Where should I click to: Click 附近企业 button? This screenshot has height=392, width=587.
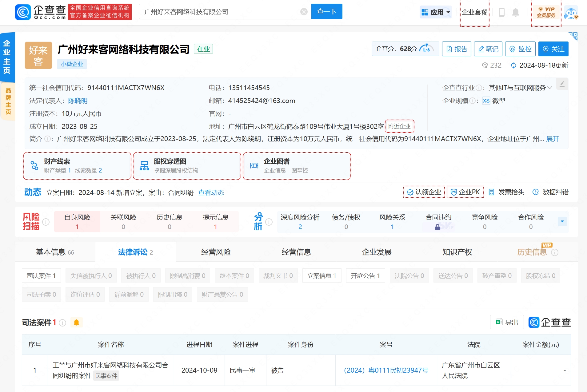pyautogui.click(x=400, y=126)
